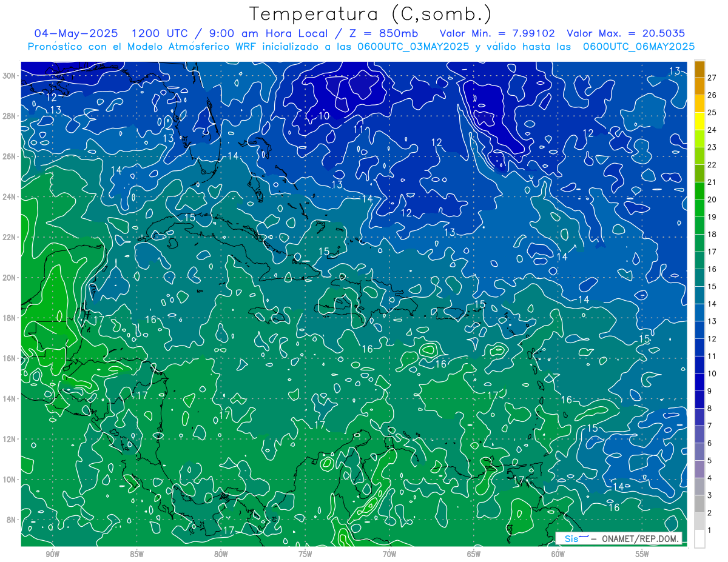The height and width of the screenshot is (562, 728).
Task: Pick the yellow colorbar swatch labeled 24
Action: click(x=699, y=122)
